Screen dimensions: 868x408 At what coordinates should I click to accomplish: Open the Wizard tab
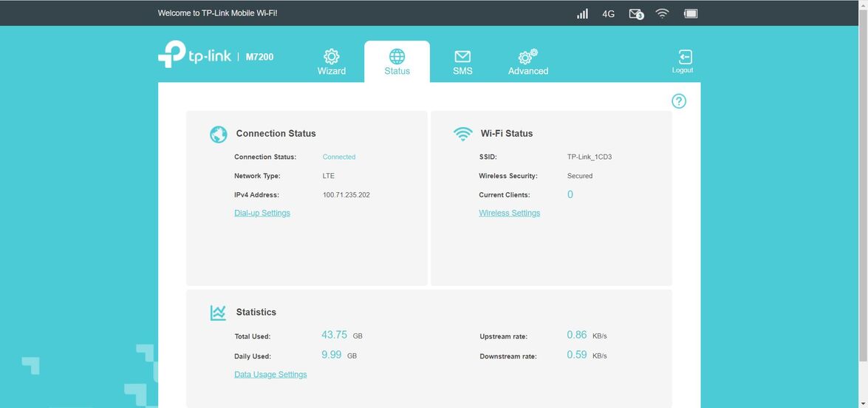(x=332, y=62)
